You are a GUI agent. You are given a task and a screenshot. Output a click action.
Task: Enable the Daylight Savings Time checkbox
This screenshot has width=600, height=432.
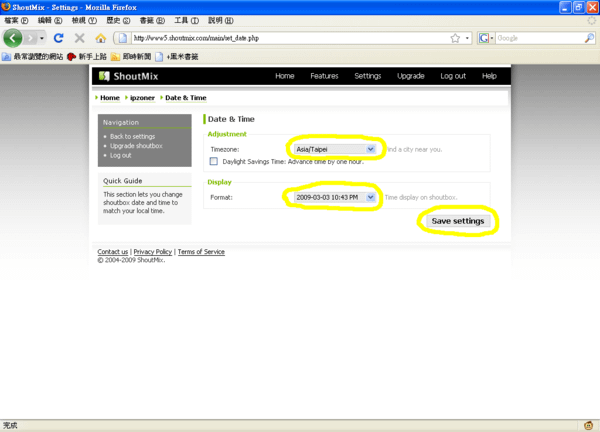[x=214, y=161]
